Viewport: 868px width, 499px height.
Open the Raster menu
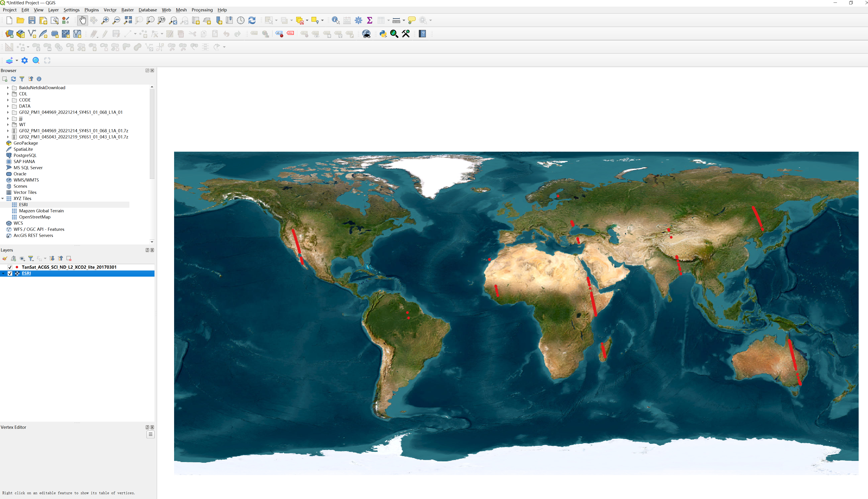127,10
